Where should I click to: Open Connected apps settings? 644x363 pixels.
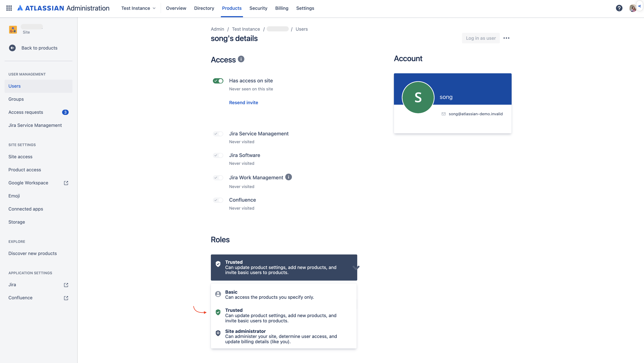point(39,209)
